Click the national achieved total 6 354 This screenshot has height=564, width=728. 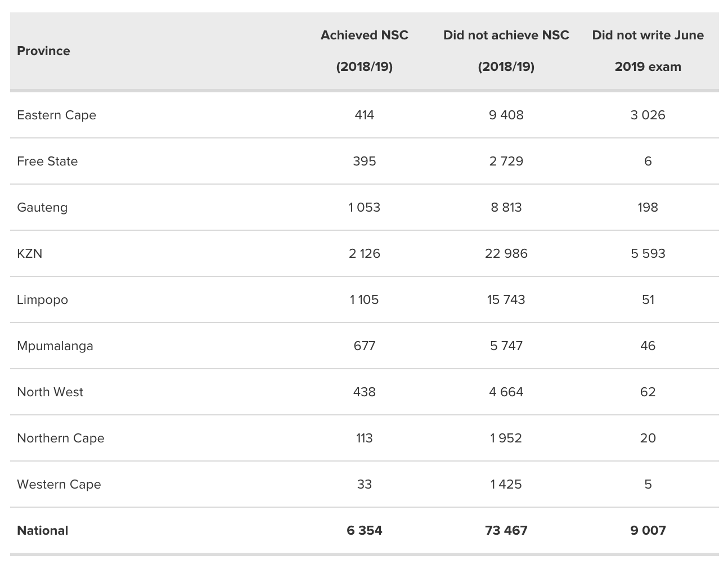pos(365,530)
